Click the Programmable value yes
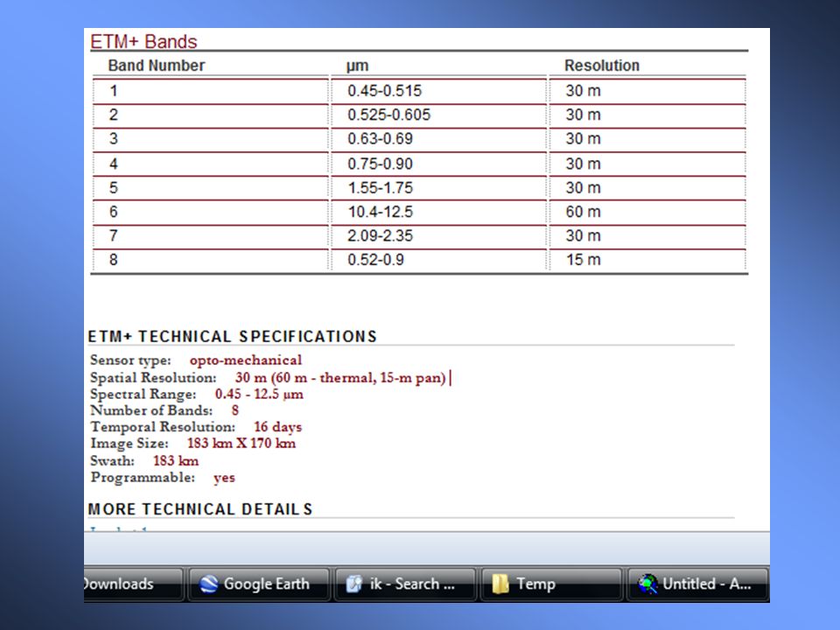Image resolution: width=840 pixels, height=630 pixels. pyautogui.click(x=224, y=479)
